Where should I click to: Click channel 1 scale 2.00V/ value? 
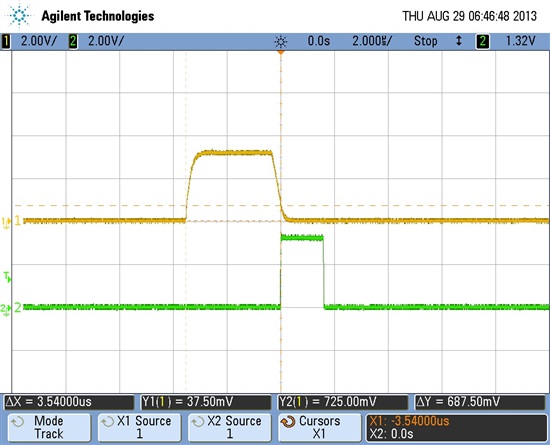[38, 41]
